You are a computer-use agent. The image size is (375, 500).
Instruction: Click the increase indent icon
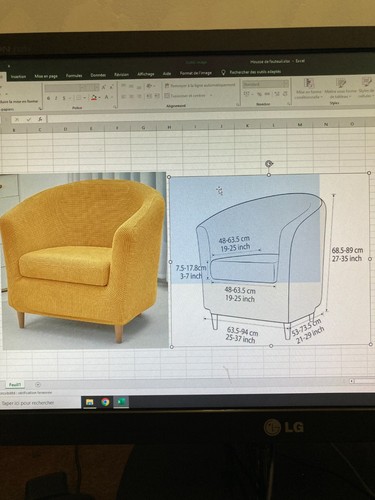[x=156, y=96]
